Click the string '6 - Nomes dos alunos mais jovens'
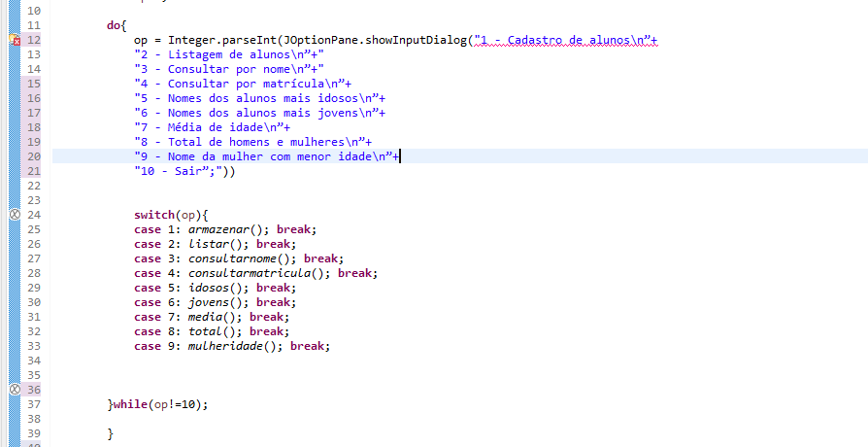868x447 pixels. pos(256,113)
